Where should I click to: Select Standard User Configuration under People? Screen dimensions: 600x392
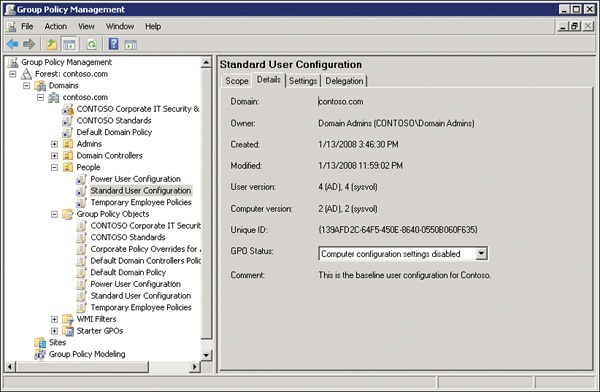tap(141, 191)
